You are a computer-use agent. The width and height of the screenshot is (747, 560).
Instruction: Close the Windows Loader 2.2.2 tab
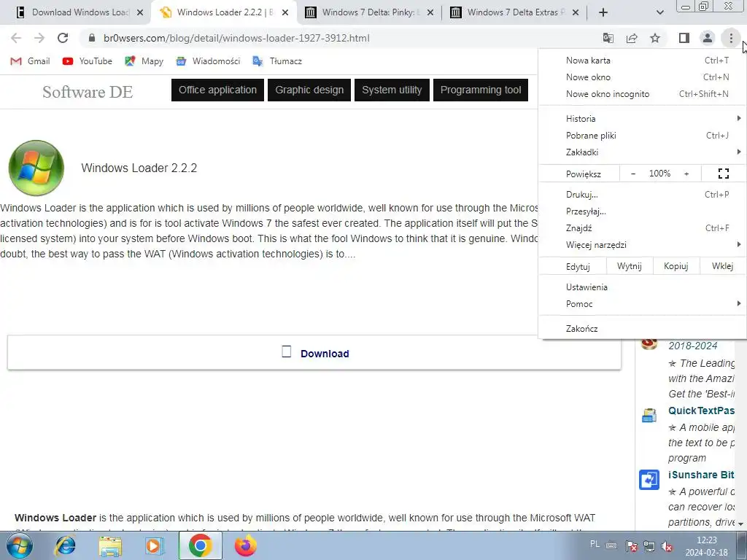click(x=285, y=12)
